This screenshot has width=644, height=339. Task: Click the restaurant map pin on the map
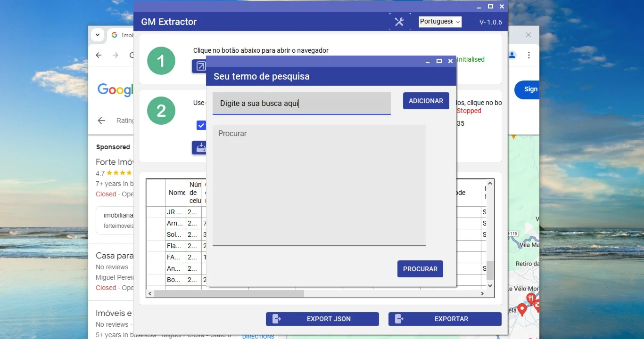531,299
